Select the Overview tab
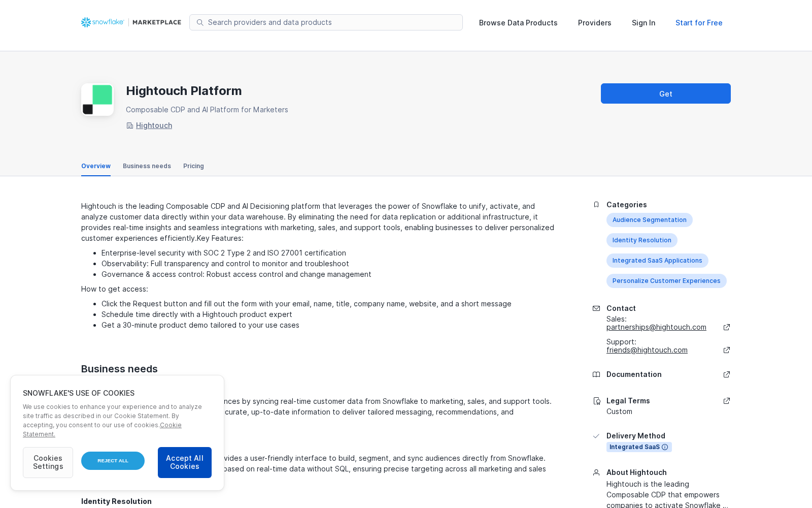812x508 pixels. [96, 166]
